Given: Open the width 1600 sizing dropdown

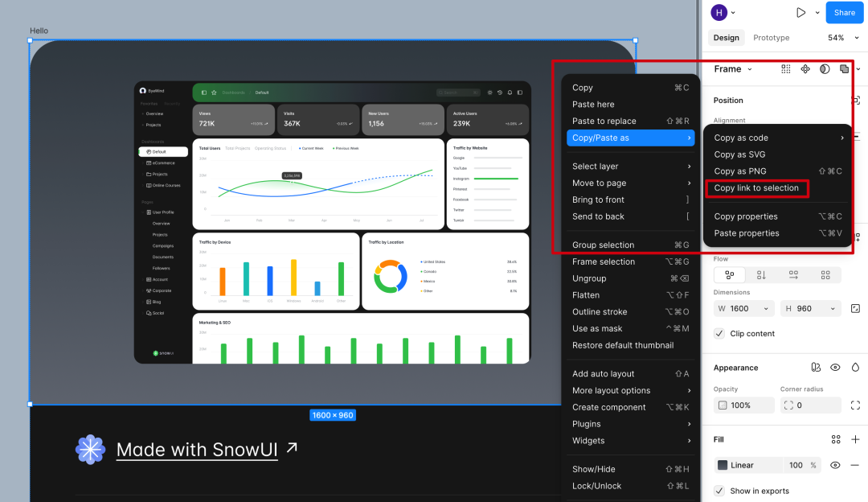Looking at the screenshot, I should coord(766,309).
